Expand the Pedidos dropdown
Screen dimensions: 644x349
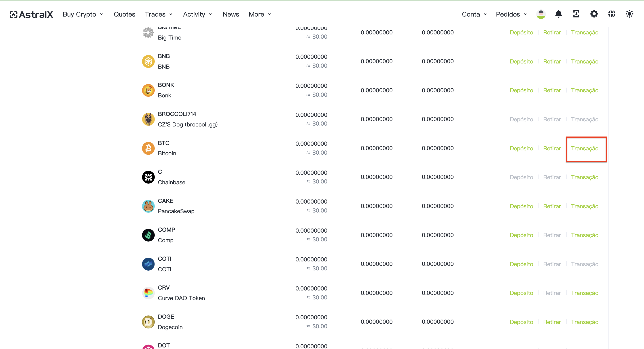click(511, 14)
